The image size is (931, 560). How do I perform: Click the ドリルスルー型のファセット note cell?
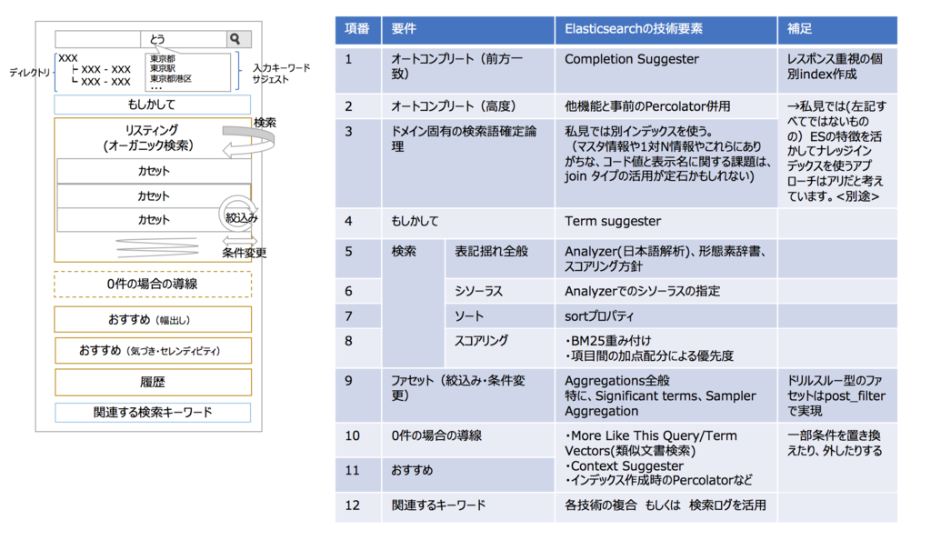837,395
